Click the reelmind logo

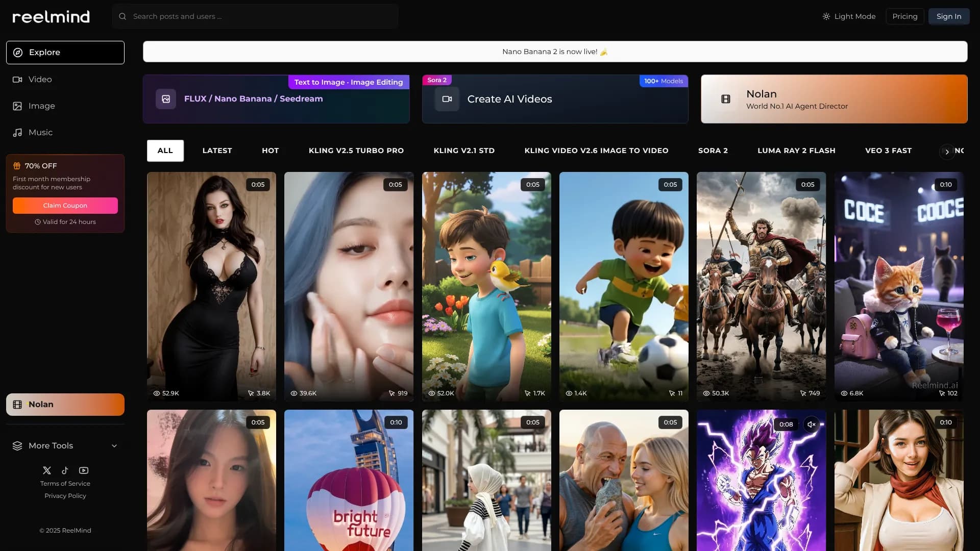[51, 17]
